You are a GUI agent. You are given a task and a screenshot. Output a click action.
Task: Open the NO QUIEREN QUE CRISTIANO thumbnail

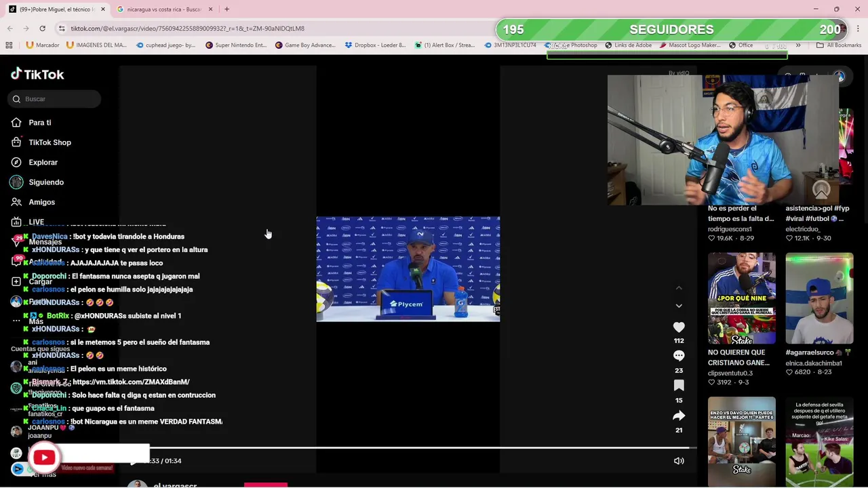click(742, 298)
